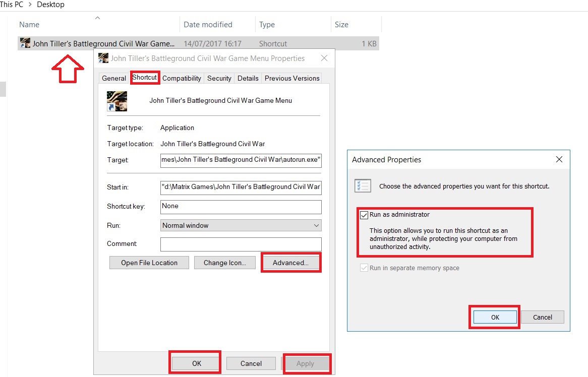Go to This PC in the breadcrumb

click(x=12, y=5)
